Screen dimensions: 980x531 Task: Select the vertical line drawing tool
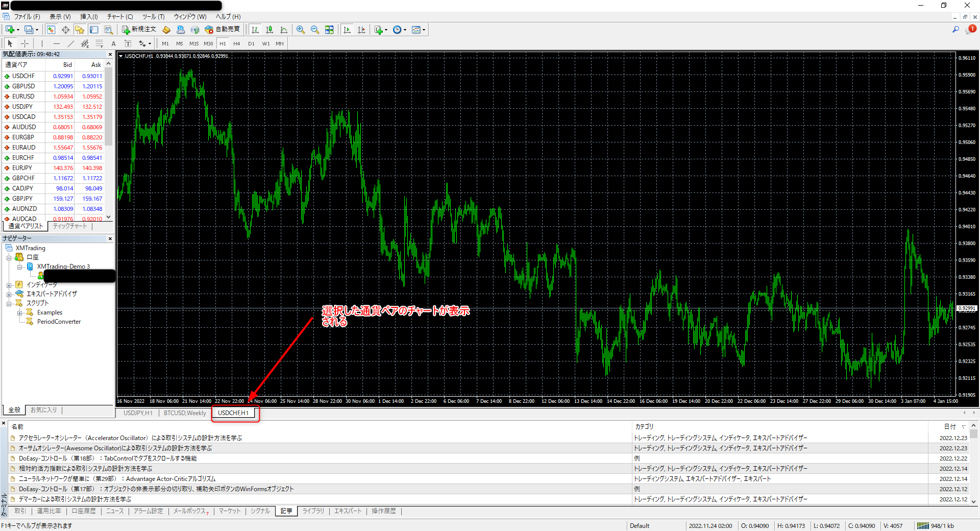click(42, 43)
